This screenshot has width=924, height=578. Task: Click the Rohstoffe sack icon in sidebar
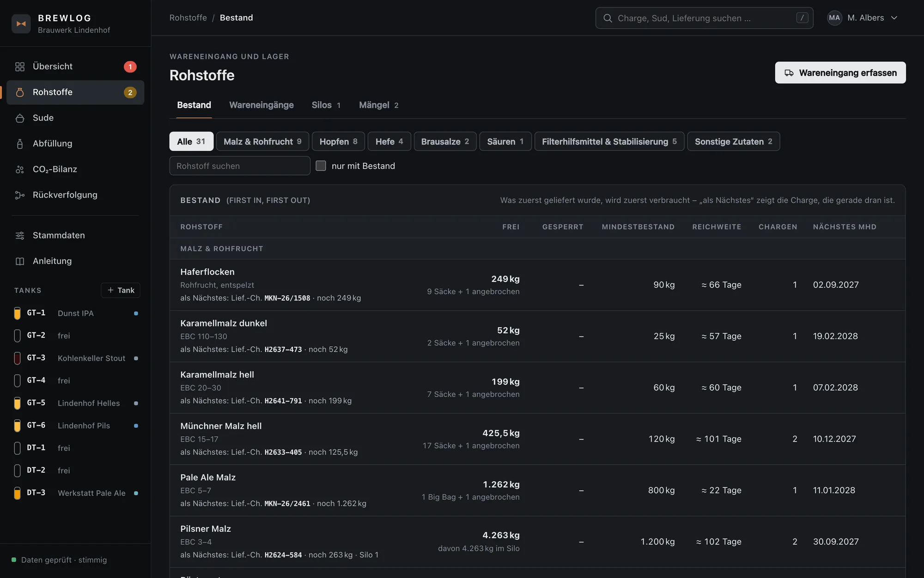pyautogui.click(x=19, y=92)
